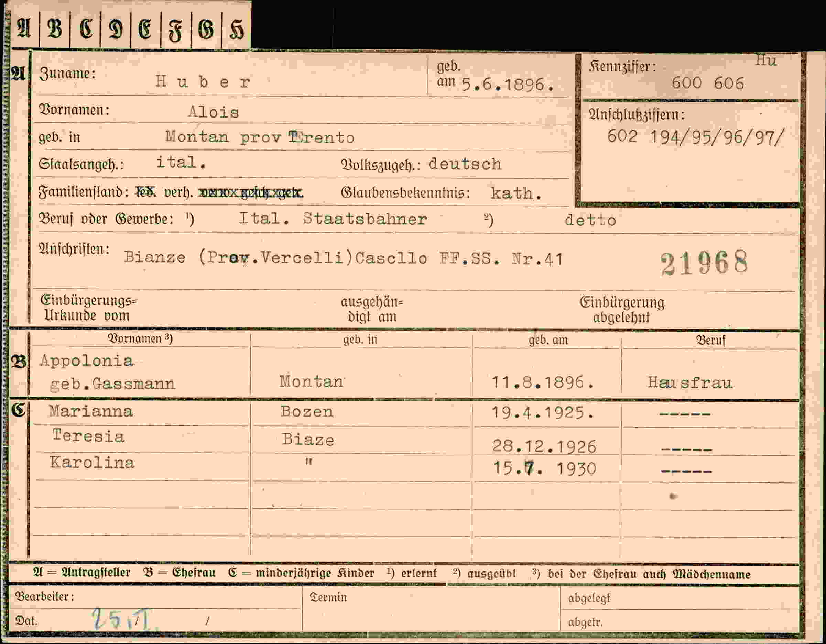Image resolution: width=826 pixels, height=644 pixels.
Task: Click the 'abgelegt' label
Action: [589, 598]
